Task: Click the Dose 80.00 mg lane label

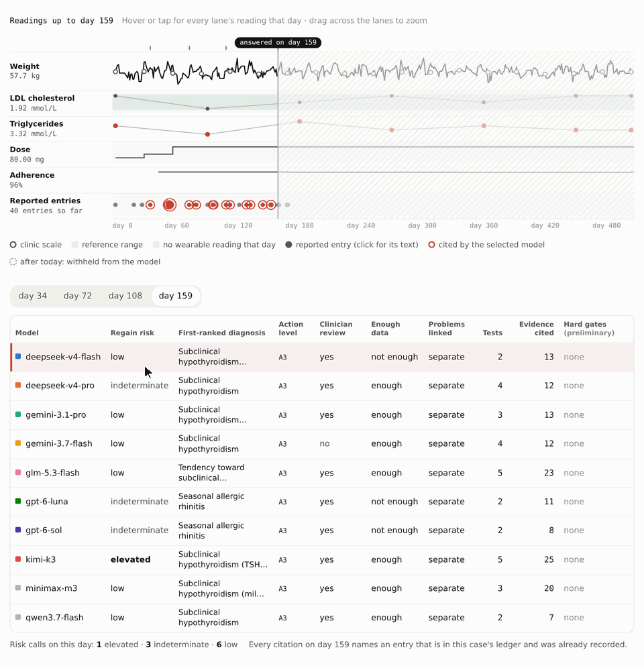Action: [x=27, y=154]
